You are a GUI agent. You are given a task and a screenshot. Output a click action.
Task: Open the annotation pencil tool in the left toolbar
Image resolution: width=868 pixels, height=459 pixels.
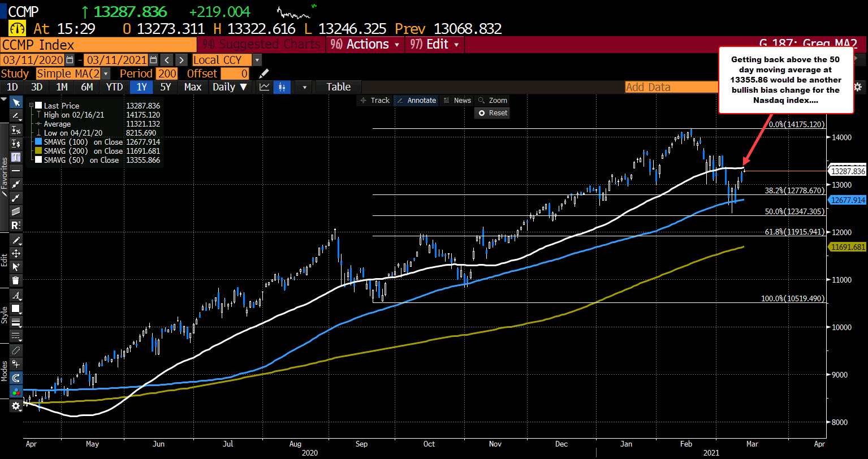16,115
